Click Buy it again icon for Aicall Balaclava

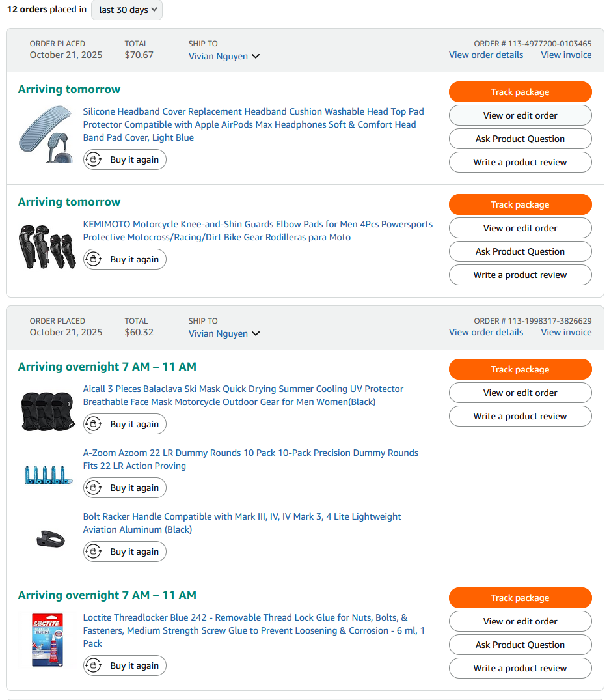tap(94, 424)
